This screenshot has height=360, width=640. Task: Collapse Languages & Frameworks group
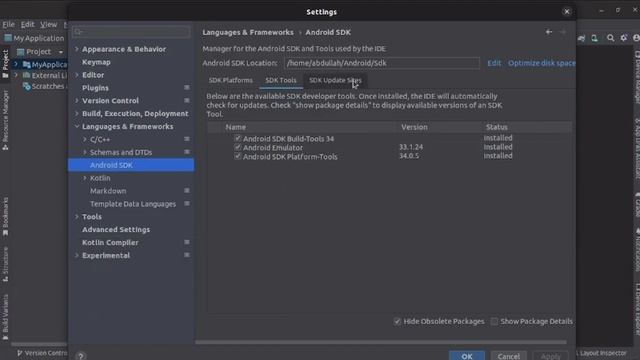77,127
